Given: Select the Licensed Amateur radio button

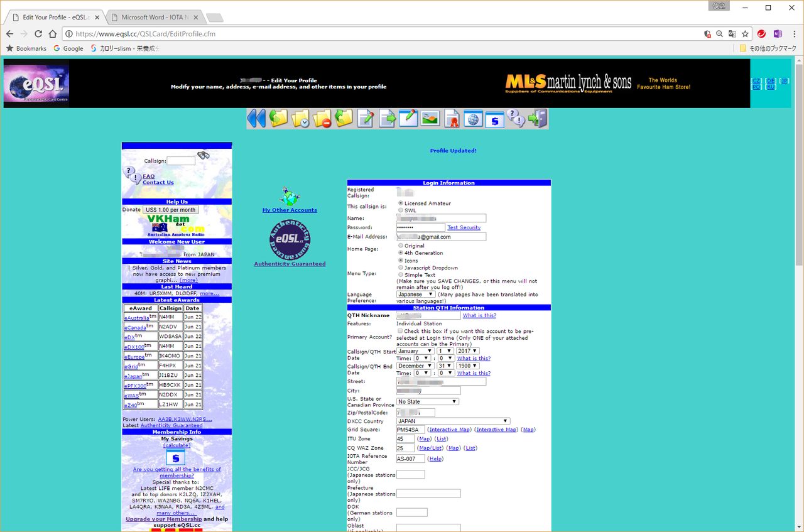Looking at the screenshot, I should tap(401, 203).
